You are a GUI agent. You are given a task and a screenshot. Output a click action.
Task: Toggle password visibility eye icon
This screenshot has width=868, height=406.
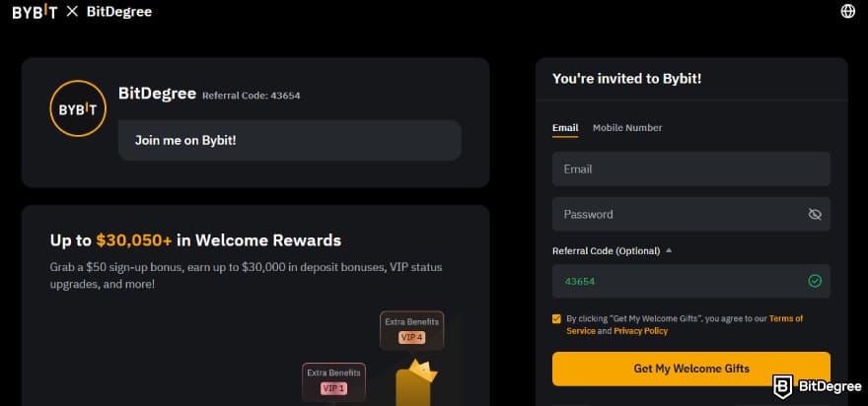[815, 214]
